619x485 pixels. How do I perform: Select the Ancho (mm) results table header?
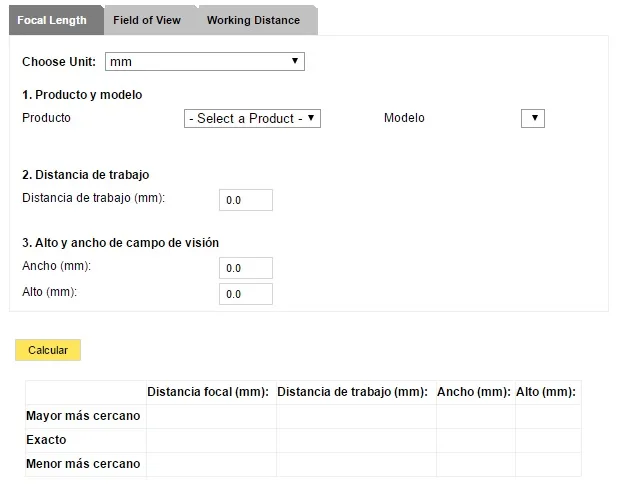tap(474, 392)
